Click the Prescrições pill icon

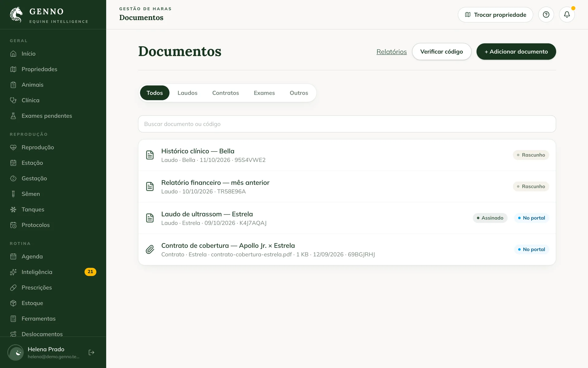(x=13, y=288)
